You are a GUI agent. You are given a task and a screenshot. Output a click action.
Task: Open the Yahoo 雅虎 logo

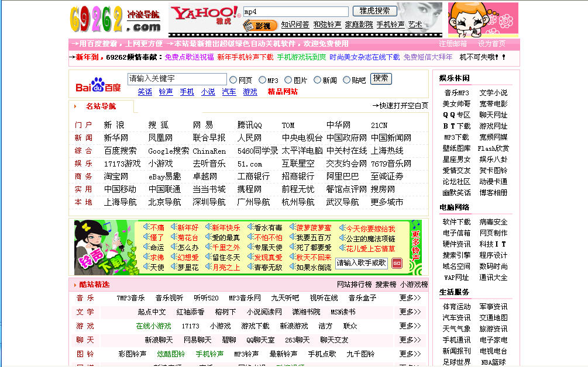coord(206,14)
